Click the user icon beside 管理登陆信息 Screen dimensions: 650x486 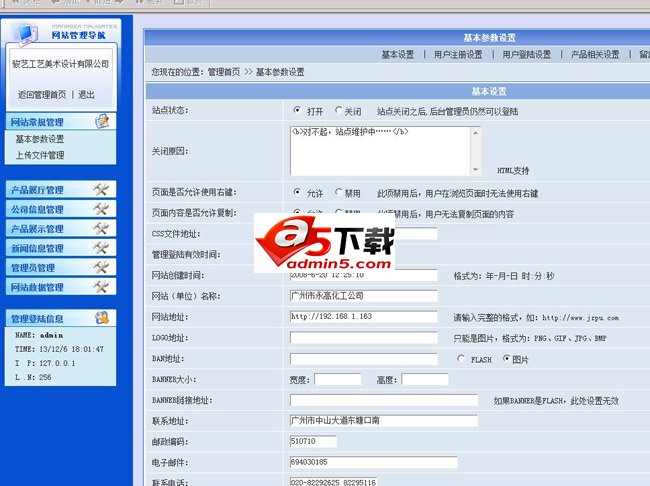coord(102,318)
